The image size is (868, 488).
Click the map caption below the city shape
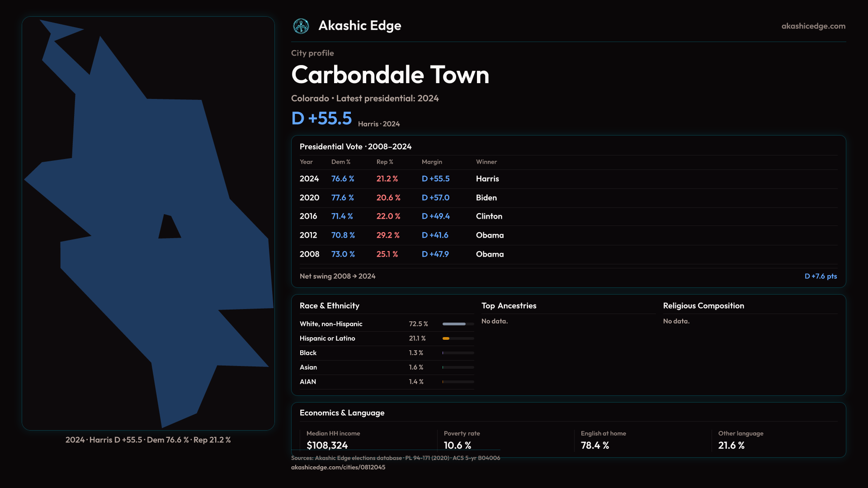pos(148,440)
